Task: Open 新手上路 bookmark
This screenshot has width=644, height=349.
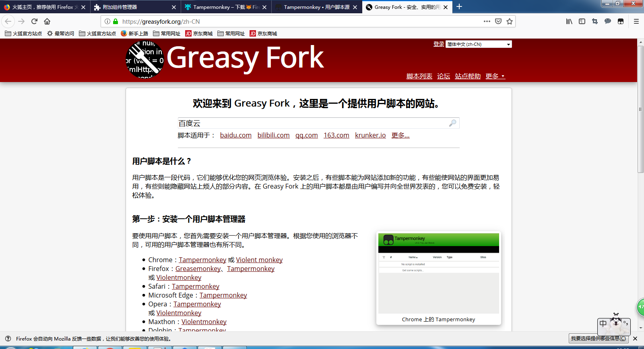Action: coord(134,33)
